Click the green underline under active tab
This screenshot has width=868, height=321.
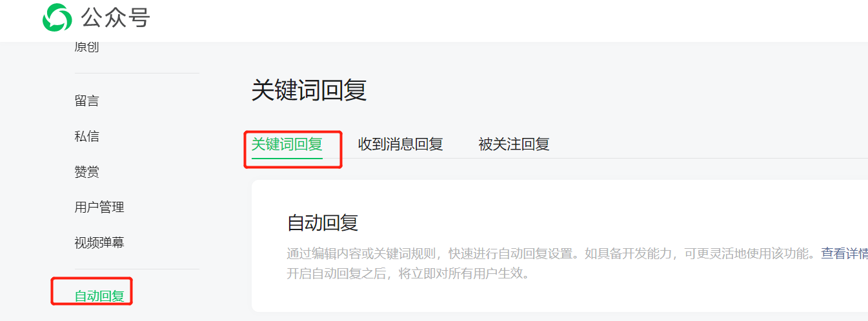coord(287,157)
